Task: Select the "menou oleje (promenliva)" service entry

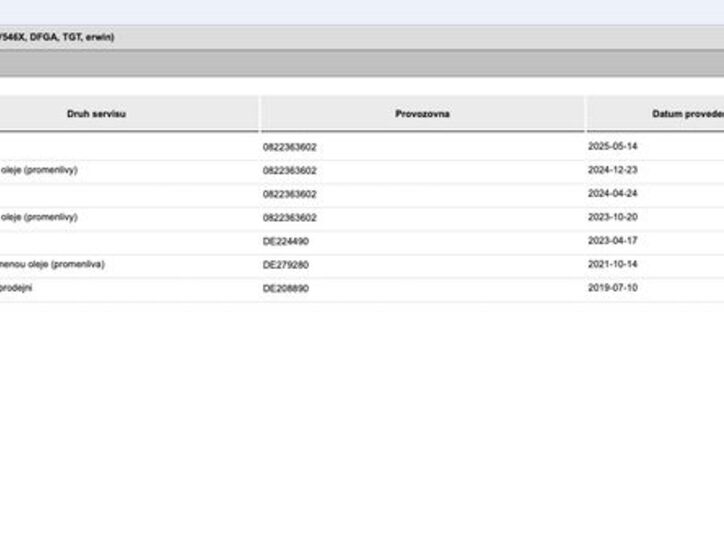Action: 51,265
